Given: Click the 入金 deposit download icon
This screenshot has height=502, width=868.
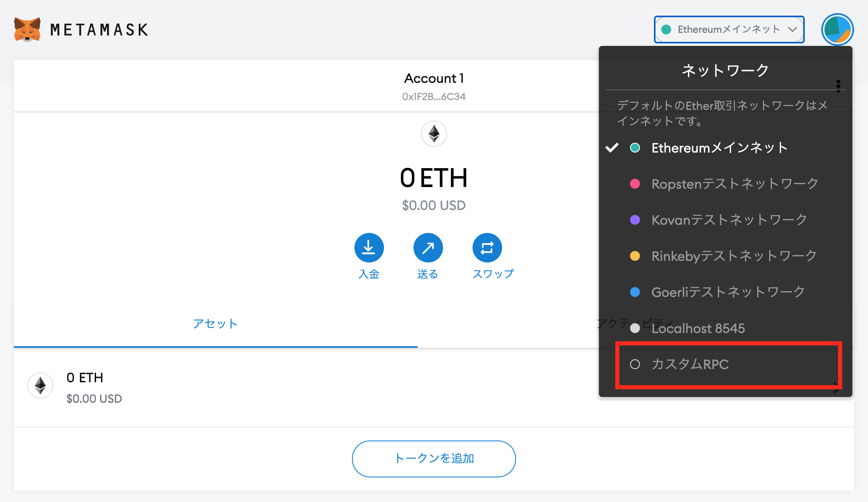Looking at the screenshot, I should (x=369, y=248).
